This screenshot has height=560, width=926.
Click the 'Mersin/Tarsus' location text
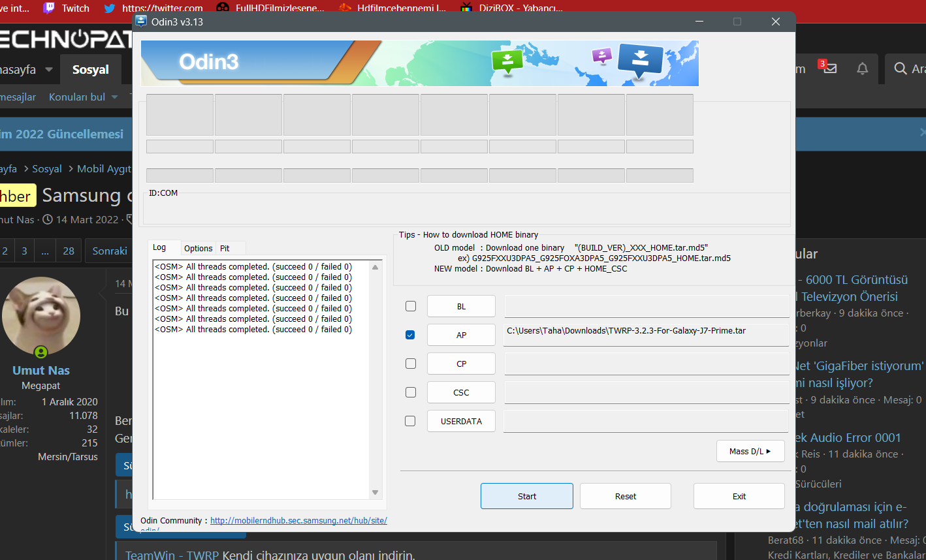(68, 456)
